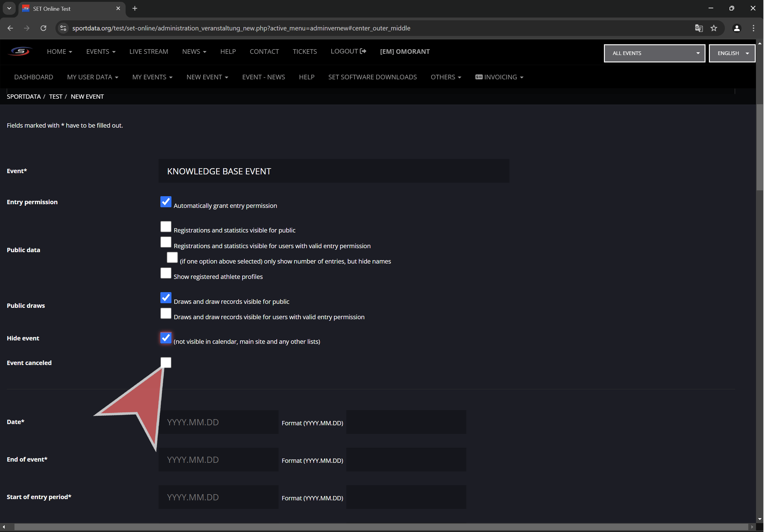The height and width of the screenshot is (532, 764).
Task: Open the Google Translate icon
Action: coord(698,28)
